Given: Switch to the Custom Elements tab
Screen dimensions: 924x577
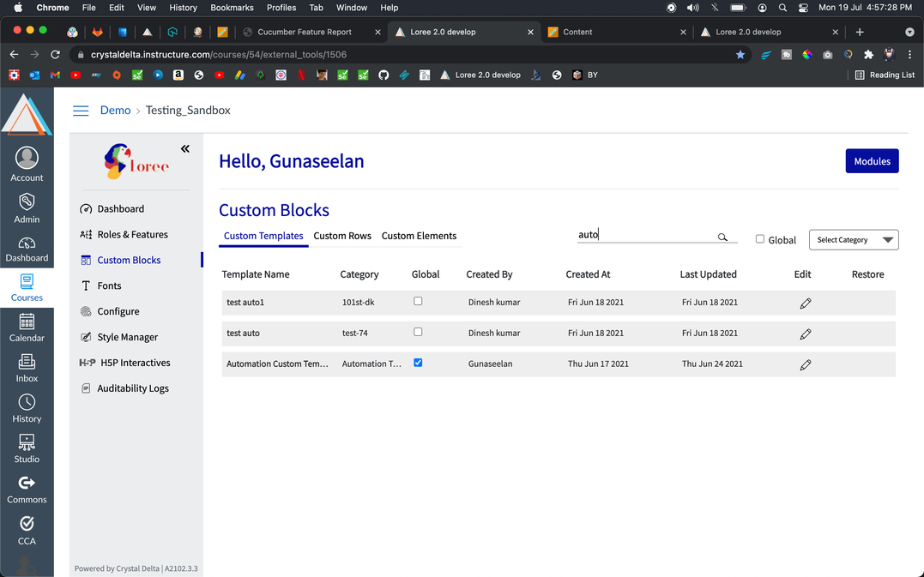Looking at the screenshot, I should pyautogui.click(x=419, y=236).
